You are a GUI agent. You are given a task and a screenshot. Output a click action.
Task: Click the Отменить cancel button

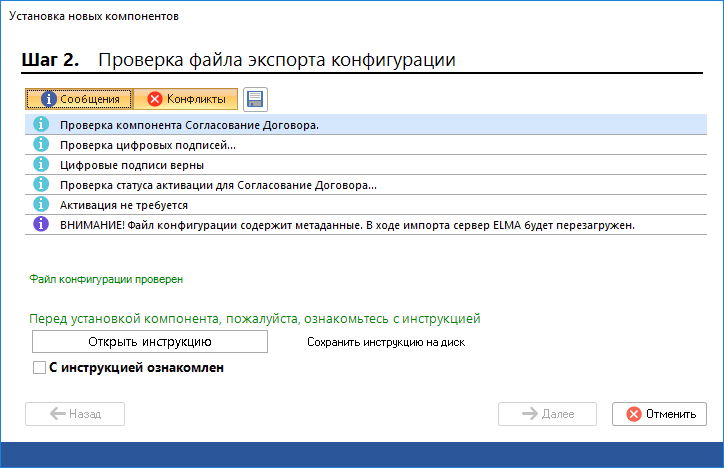click(x=660, y=414)
